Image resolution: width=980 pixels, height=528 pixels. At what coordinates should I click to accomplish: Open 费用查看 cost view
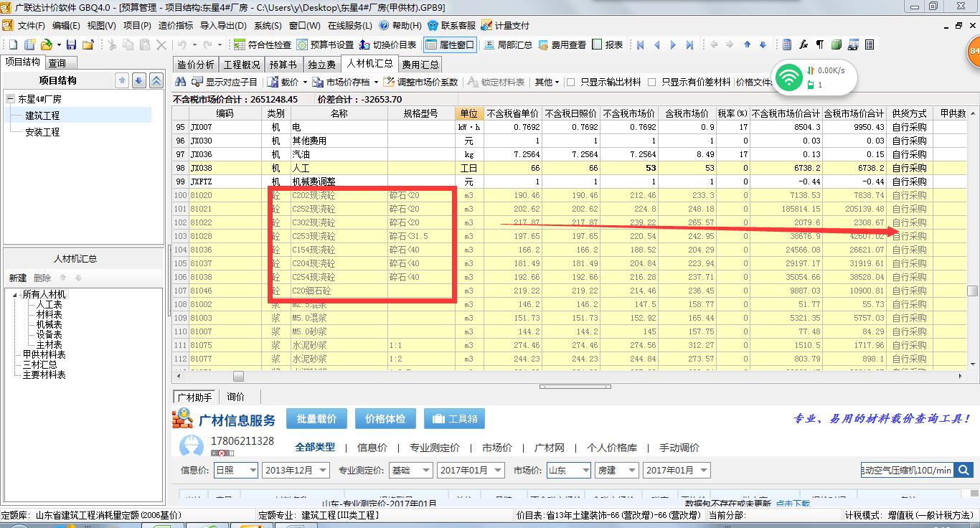(562, 44)
